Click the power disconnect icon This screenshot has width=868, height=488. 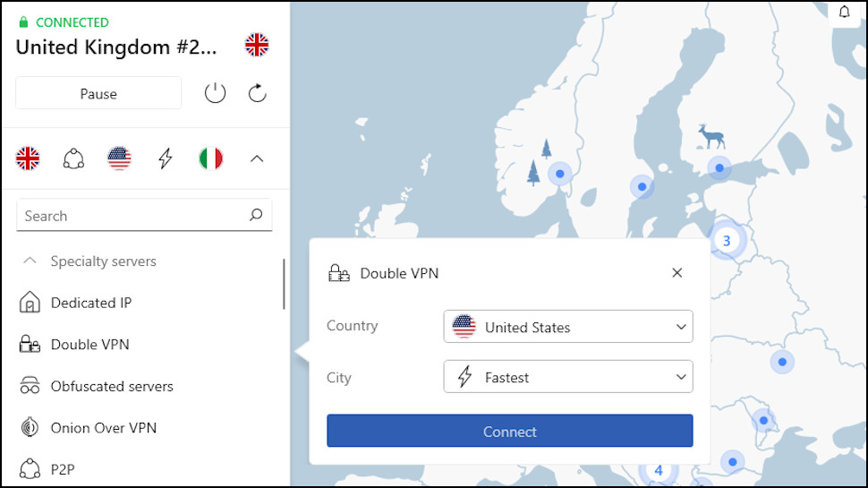215,93
